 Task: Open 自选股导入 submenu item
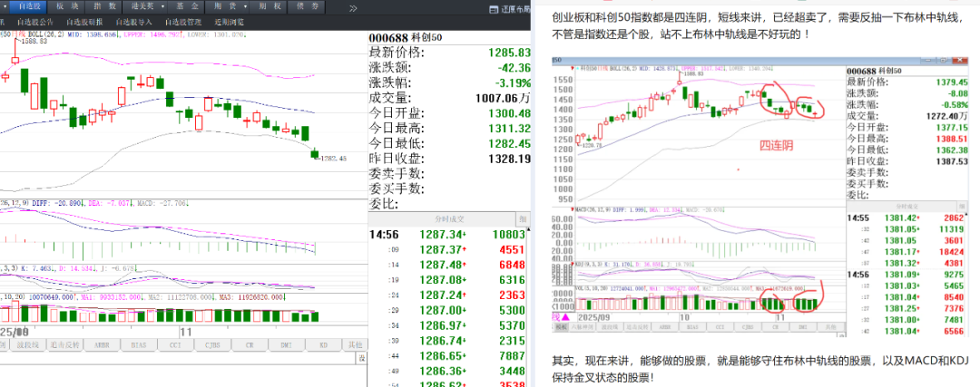click(133, 22)
